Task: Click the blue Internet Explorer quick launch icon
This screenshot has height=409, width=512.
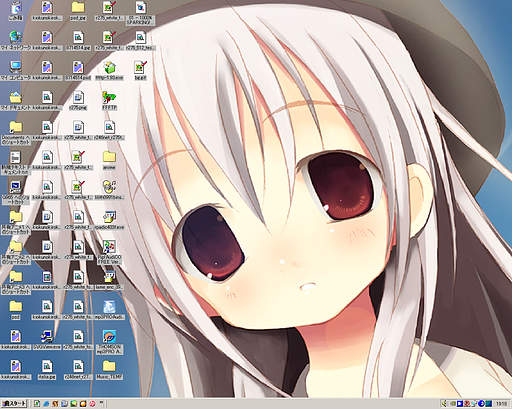Action: [x=46, y=404]
